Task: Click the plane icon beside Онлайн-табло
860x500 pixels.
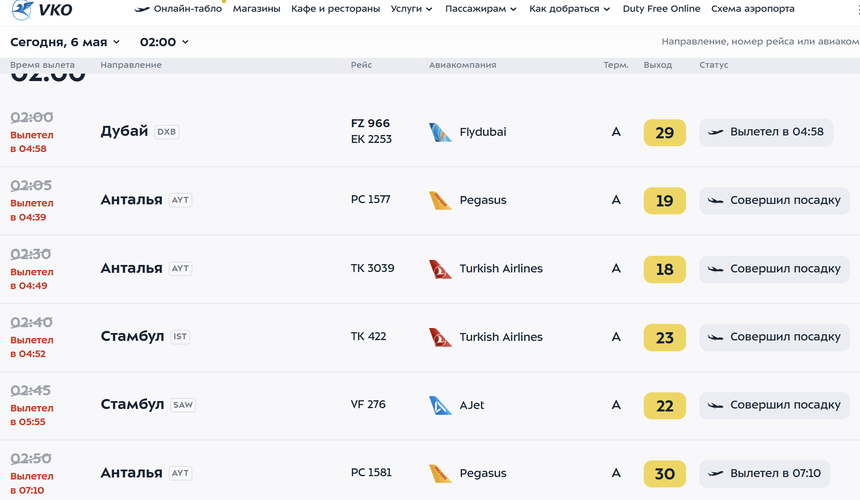Action: pyautogui.click(x=142, y=9)
